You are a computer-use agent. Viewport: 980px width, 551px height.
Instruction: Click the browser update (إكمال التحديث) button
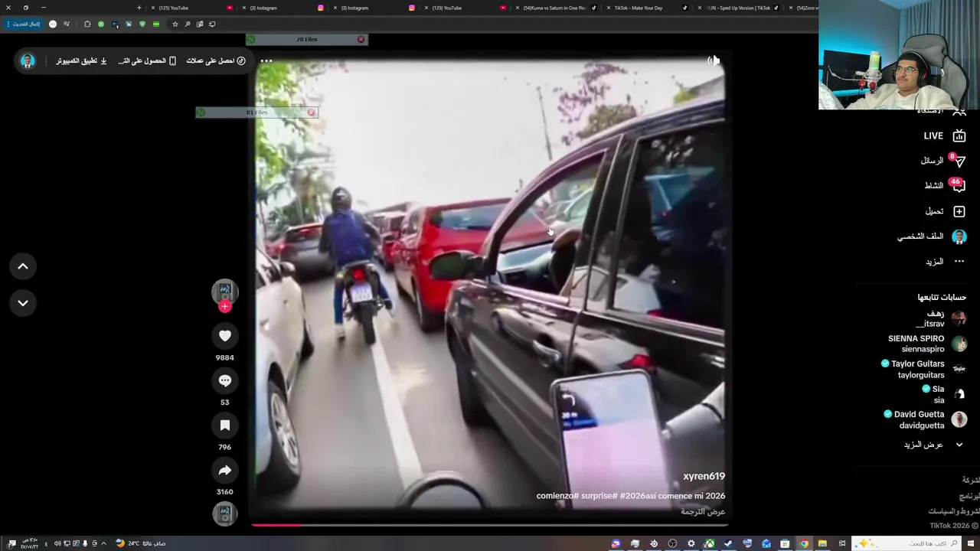click(x=23, y=24)
